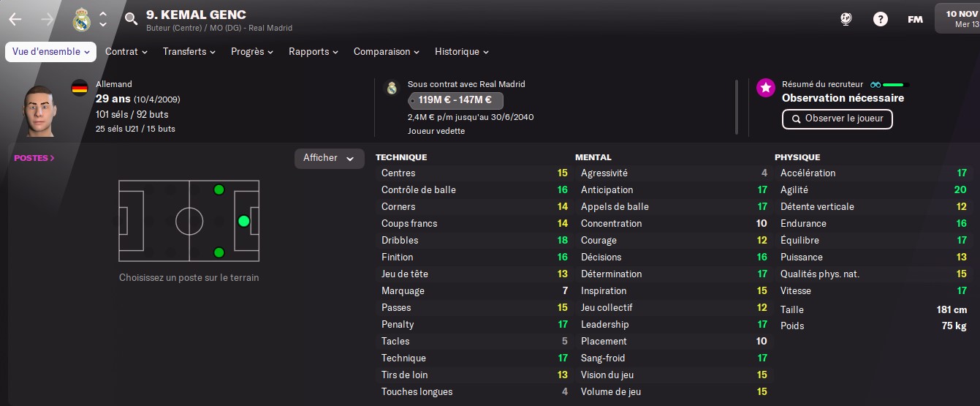980x406 pixels.
Task: Click the pink star scout summary icon
Action: pyautogui.click(x=765, y=88)
